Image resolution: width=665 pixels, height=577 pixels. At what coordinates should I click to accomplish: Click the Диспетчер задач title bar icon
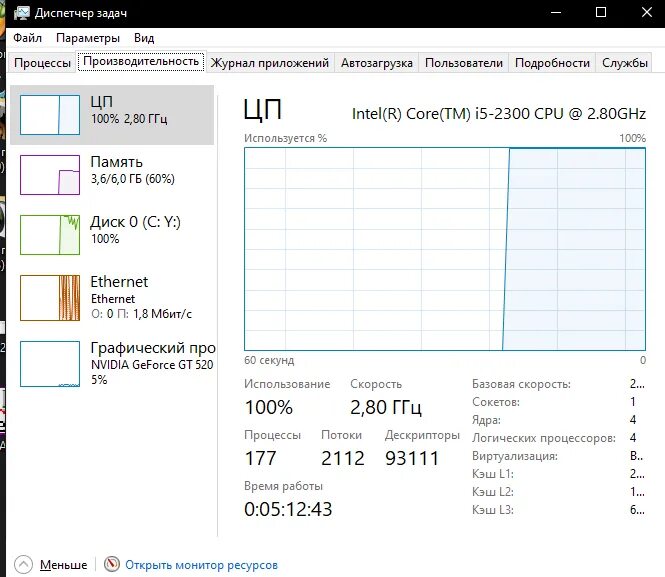[x=21, y=13]
